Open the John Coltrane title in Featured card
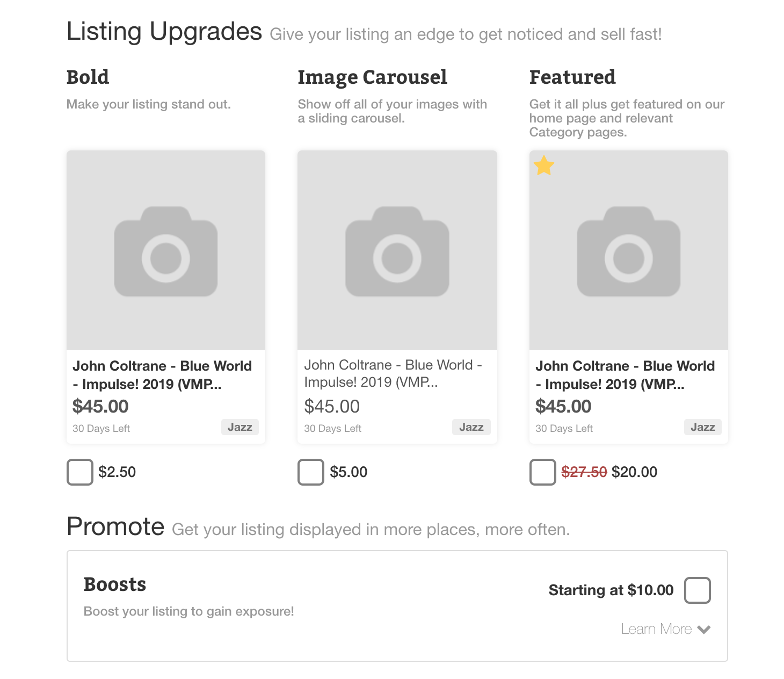784x679 pixels. pyautogui.click(x=625, y=375)
